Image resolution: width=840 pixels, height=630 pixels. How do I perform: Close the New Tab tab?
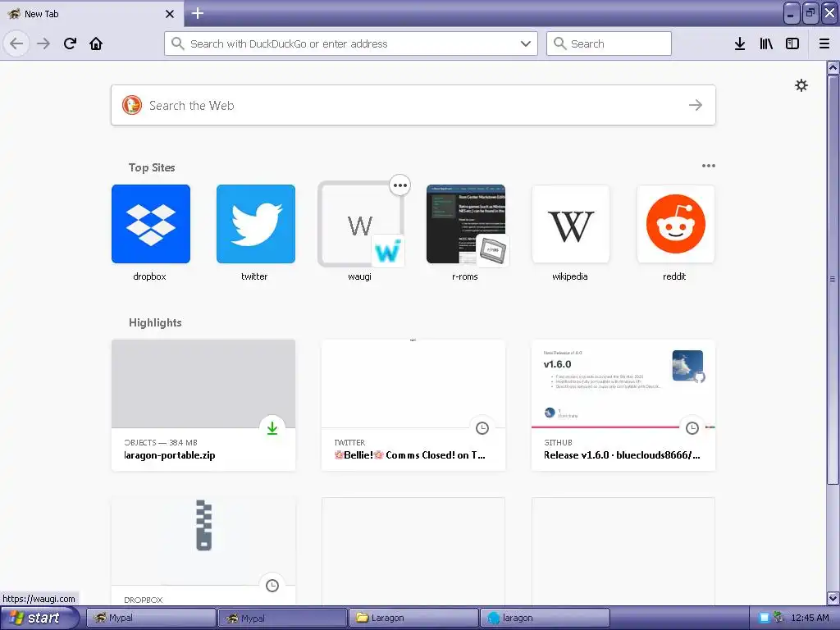(169, 14)
